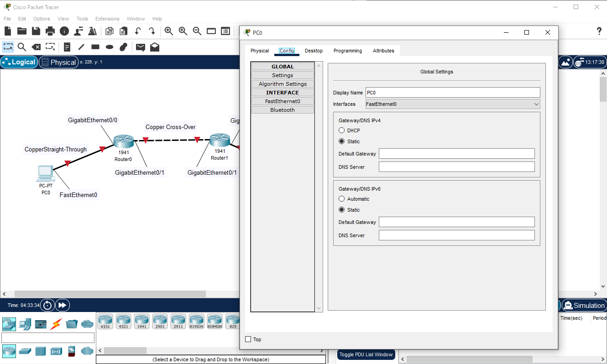This screenshot has width=607, height=364.
Task: Select the Draw Line tool
Action: click(x=81, y=47)
